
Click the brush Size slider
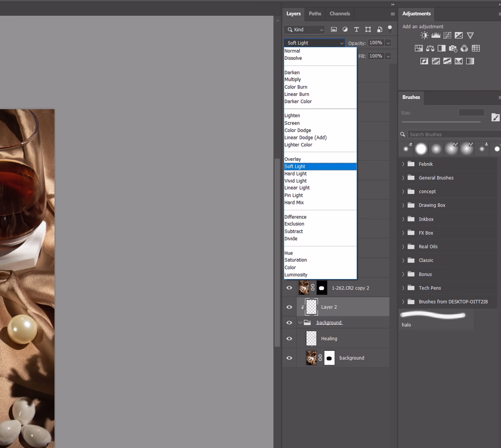click(x=441, y=122)
